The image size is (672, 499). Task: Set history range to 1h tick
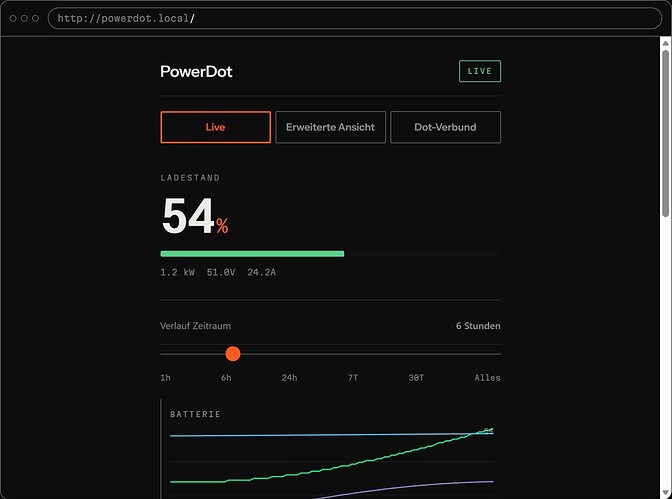pyautogui.click(x=165, y=378)
